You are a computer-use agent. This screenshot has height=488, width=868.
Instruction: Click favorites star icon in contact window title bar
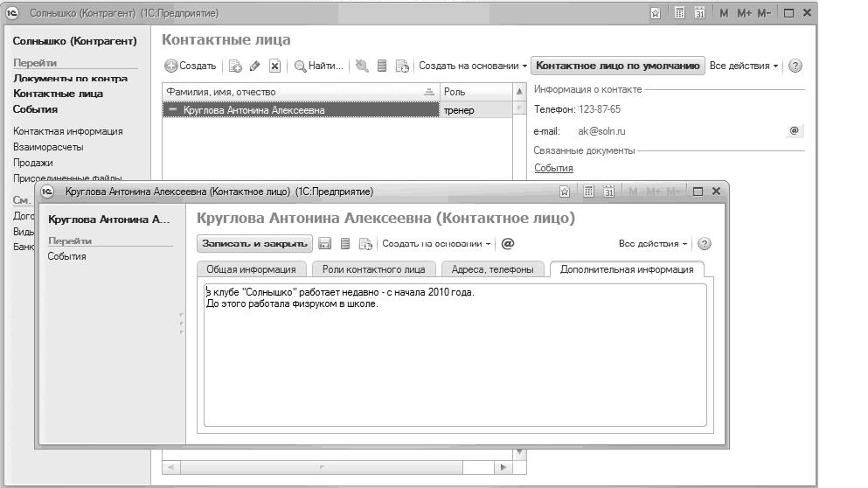pyautogui.click(x=565, y=192)
